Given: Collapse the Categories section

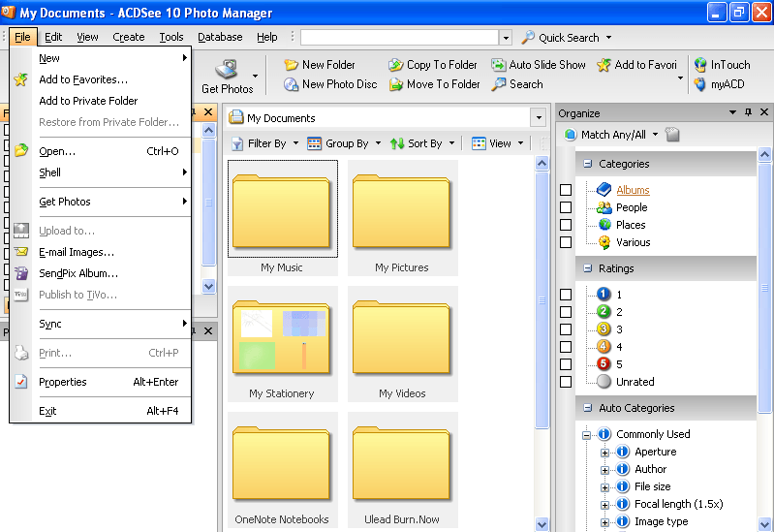Looking at the screenshot, I should tap(587, 164).
